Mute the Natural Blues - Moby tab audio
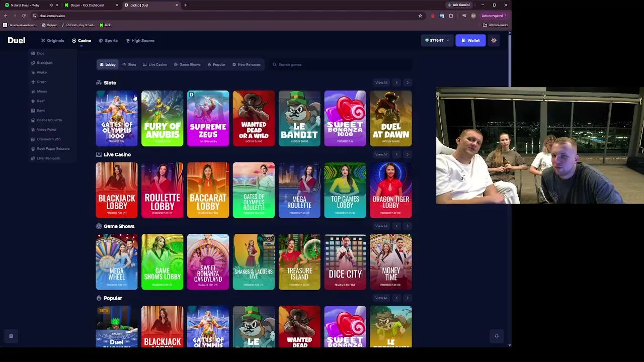Image resolution: width=644 pixels, height=362 pixels. (51, 5)
